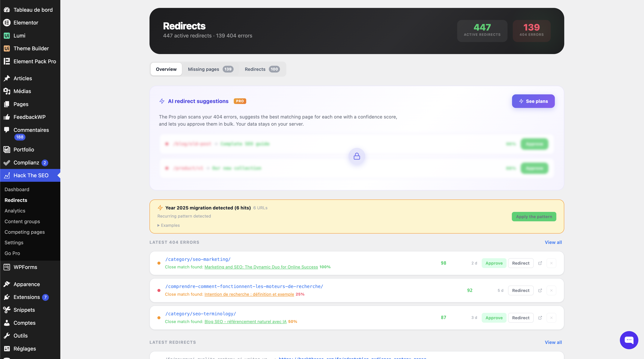The image size is (644, 359).
Task: Click the Outils wrench icon
Action: click(x=7, y=335)
